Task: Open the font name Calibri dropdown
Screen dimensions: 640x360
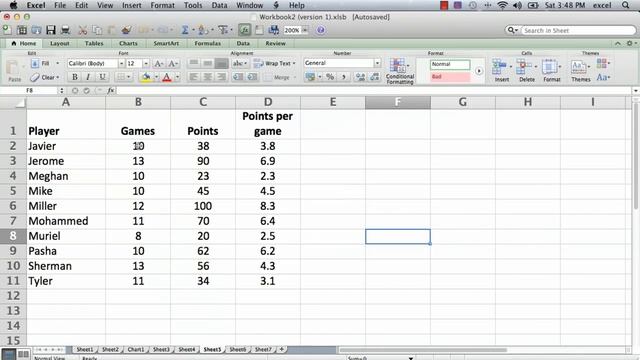Action: (121, 63)
